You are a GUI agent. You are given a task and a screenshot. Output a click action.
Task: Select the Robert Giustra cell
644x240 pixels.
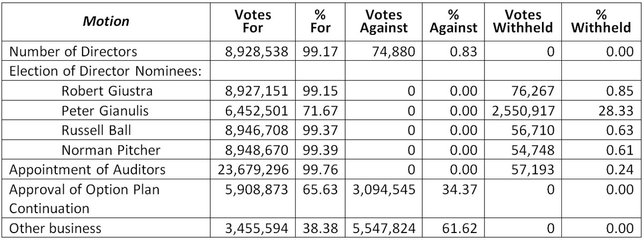coord(107,91)
